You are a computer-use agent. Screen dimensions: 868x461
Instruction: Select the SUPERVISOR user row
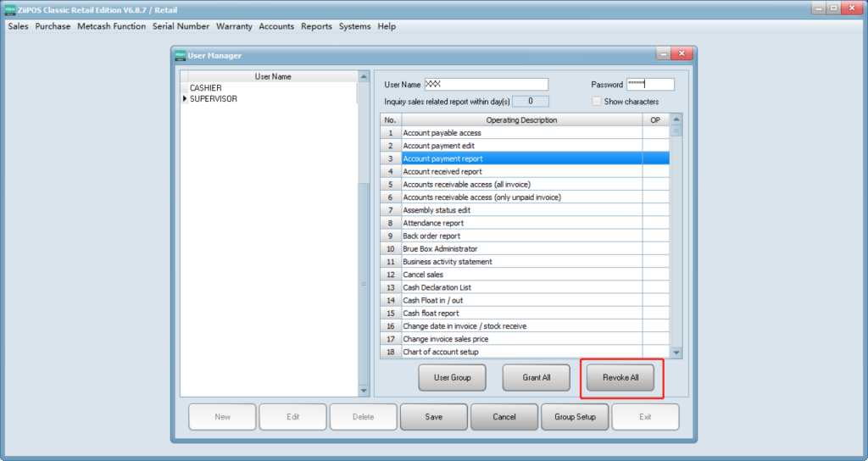coord(213,99)
